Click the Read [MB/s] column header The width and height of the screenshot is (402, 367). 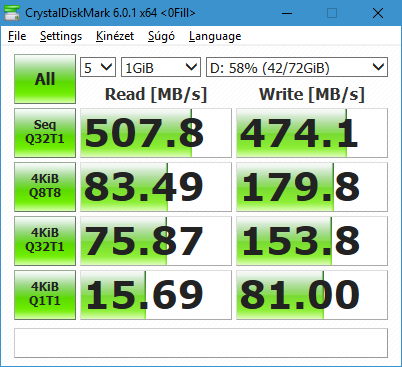156,94
